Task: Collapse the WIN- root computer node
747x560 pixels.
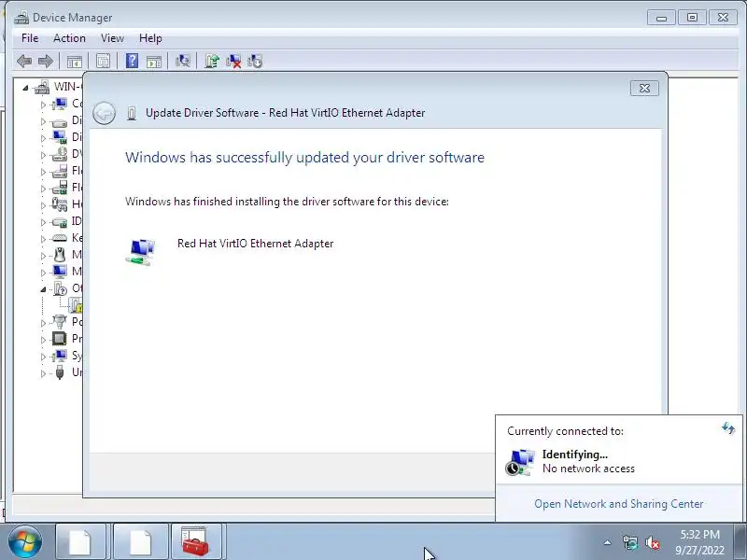Action: (x=25, y=88)
